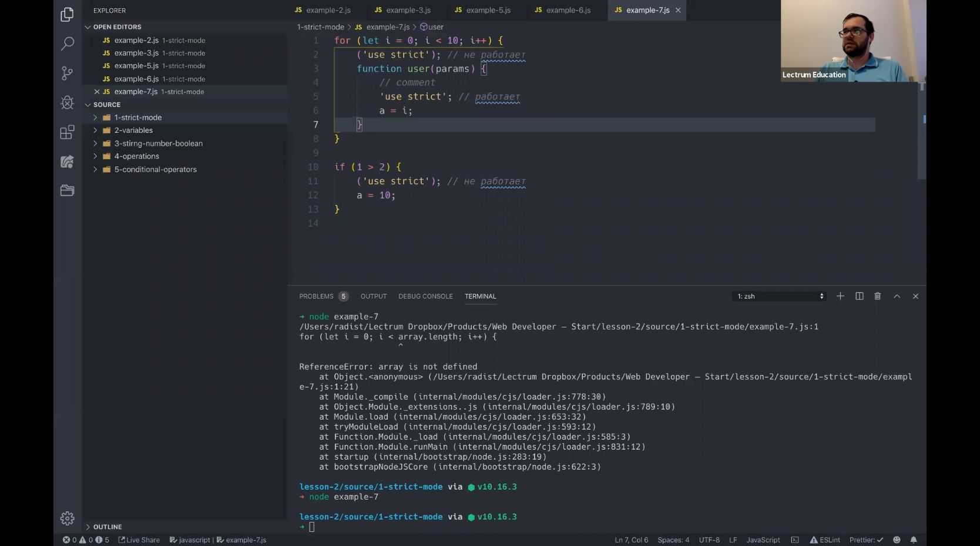
Task: Start Live Share from status bar
Action: [139, 540]
